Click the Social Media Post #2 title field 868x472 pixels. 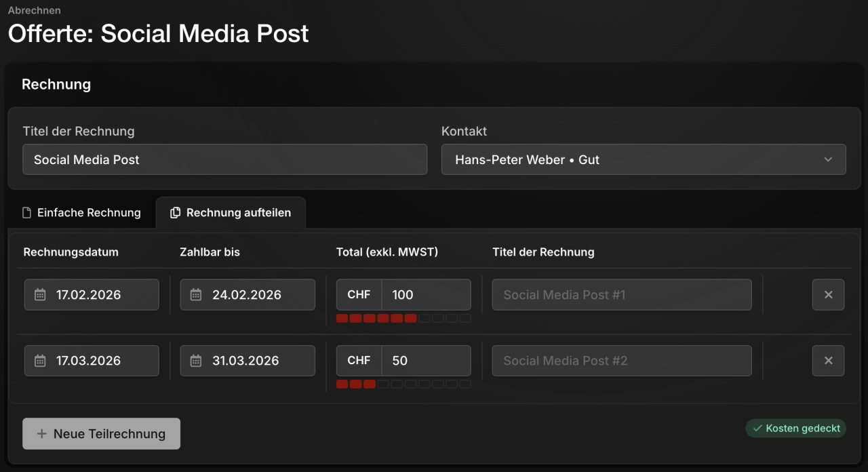(622, 361)
